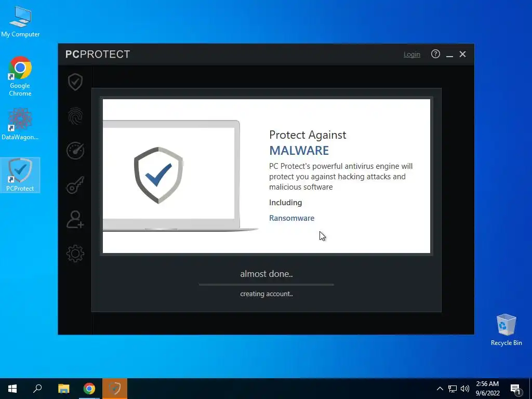Screen dimensions: 532x399
Task: Open the volume speaker tray icon
Action: [x=465, y=389]
